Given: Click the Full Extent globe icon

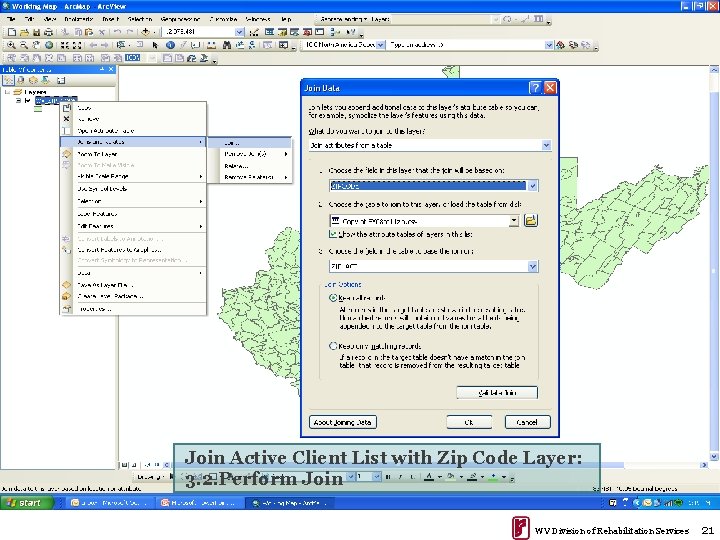Looking at the screenshot, I should [48, 45].
